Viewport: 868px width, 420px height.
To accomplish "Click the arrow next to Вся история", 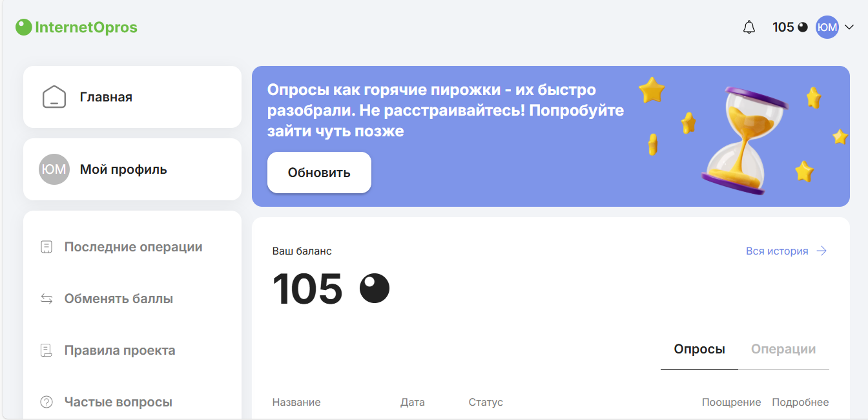I will pyautogui.click(x=821, y=251).
